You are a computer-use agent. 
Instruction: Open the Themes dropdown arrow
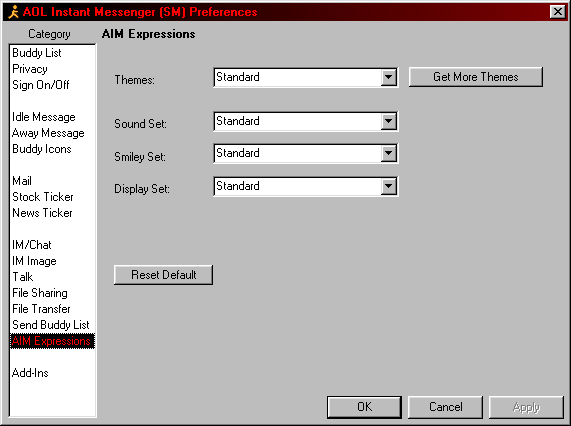click(389, 77)
